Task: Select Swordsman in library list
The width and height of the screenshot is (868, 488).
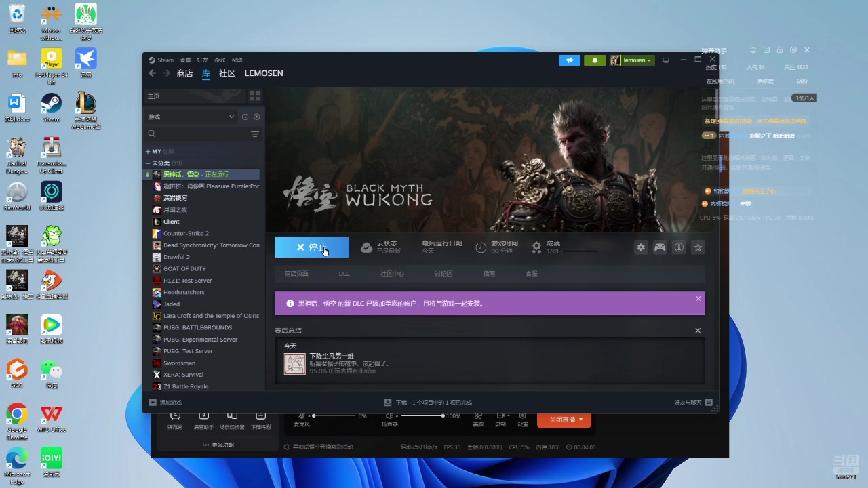Action: click(179, 363)
